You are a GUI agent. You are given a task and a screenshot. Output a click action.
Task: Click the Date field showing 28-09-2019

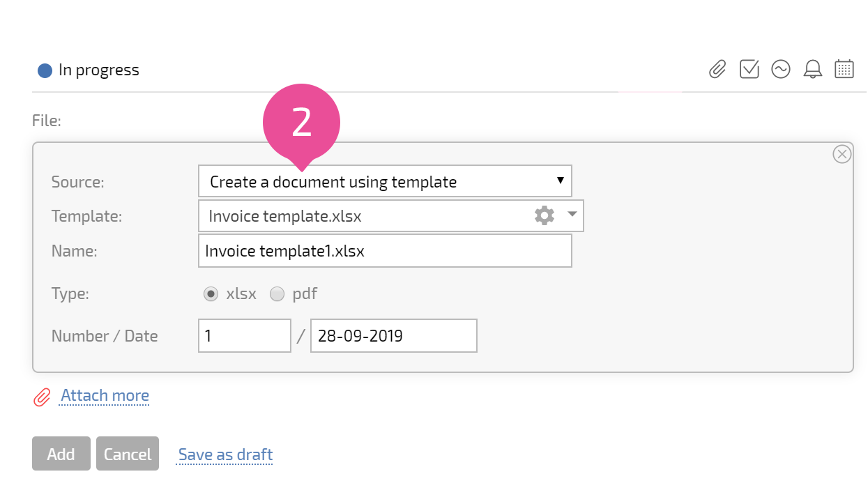(x=394, y=335)
